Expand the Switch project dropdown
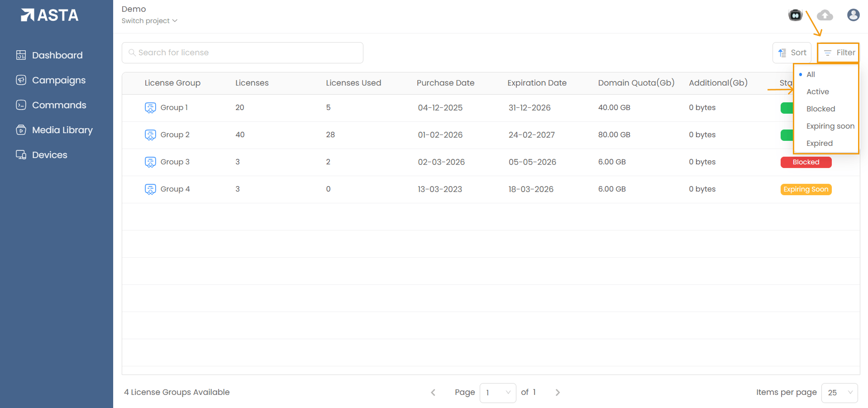Viewport: 868px width, 408px height. pyautogui.click(x=149, y=21)
